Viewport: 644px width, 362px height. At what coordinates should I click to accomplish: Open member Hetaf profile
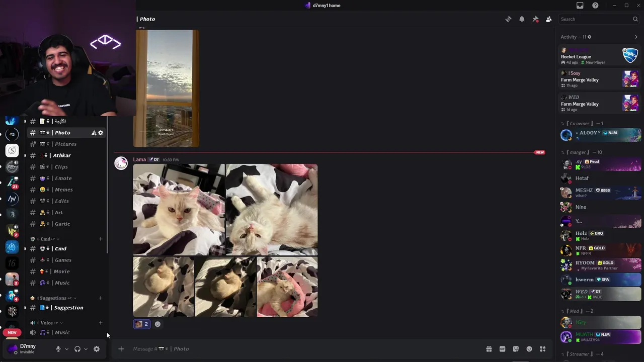[600, 178]
